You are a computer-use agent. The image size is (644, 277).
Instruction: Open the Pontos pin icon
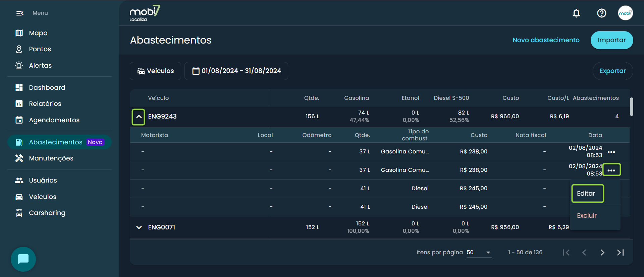[x=19, y=49]
